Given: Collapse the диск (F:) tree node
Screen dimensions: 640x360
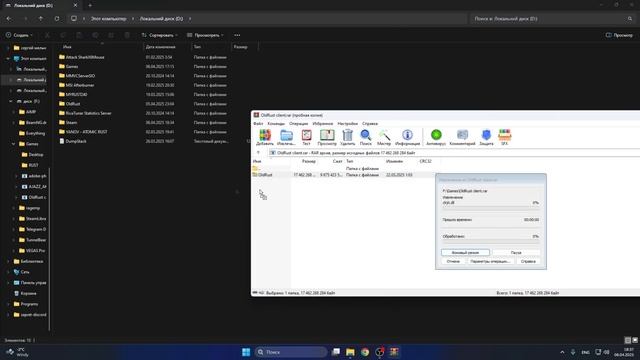Looking at the screenshot, I should click(11, 101).
